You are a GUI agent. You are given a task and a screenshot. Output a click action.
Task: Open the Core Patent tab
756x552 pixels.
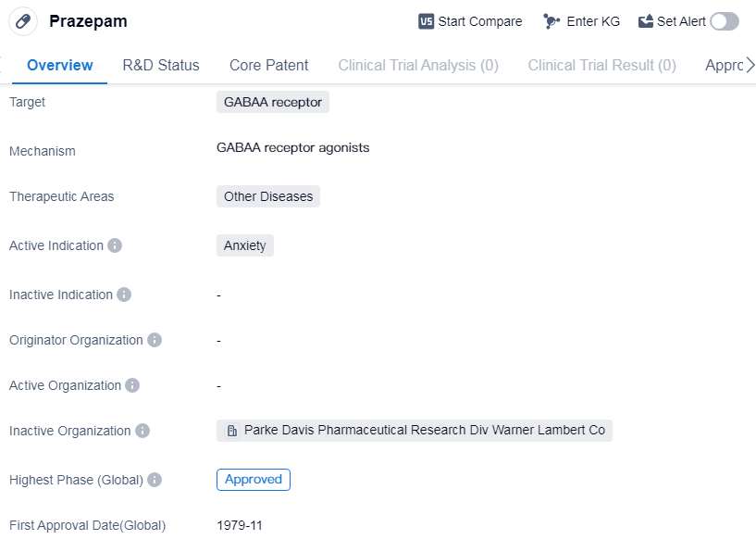pos(269,65)
